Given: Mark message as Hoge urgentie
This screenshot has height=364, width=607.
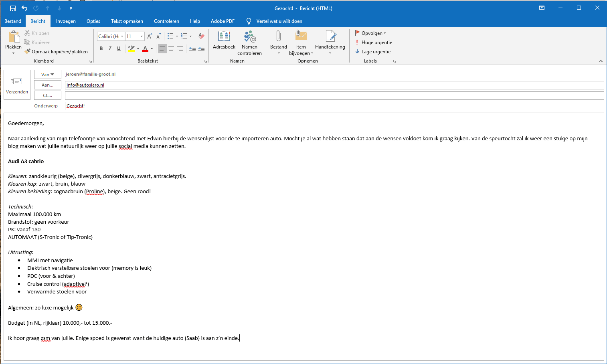Looking at the screenshot, I should point(374,42).
